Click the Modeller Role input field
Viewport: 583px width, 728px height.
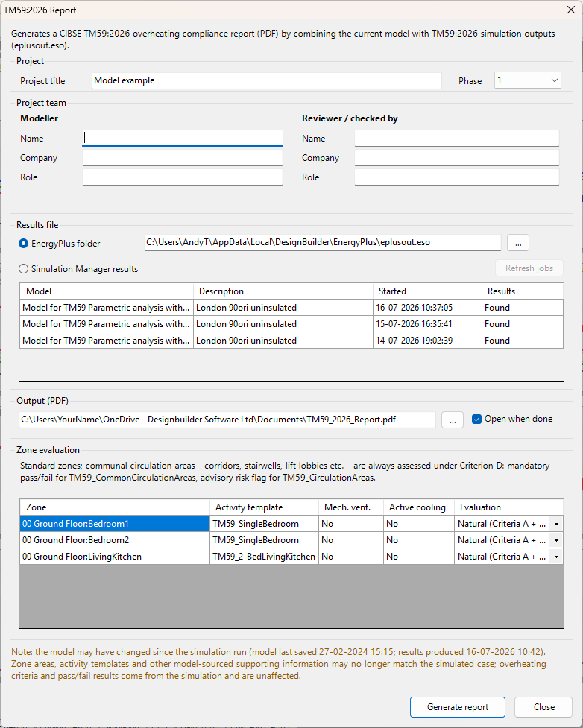pyautogui.click(x=183, y=177)
